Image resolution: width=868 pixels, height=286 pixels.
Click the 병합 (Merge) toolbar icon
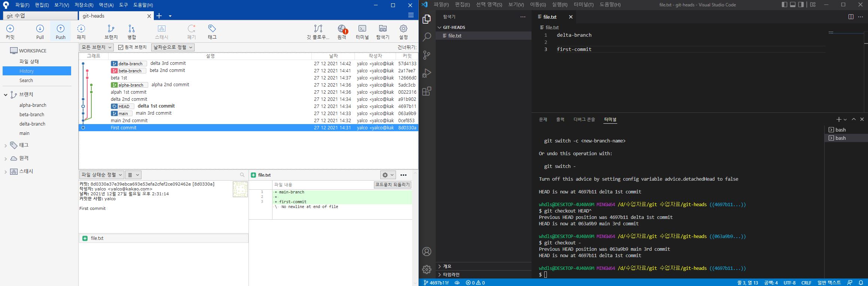[131, 32]
